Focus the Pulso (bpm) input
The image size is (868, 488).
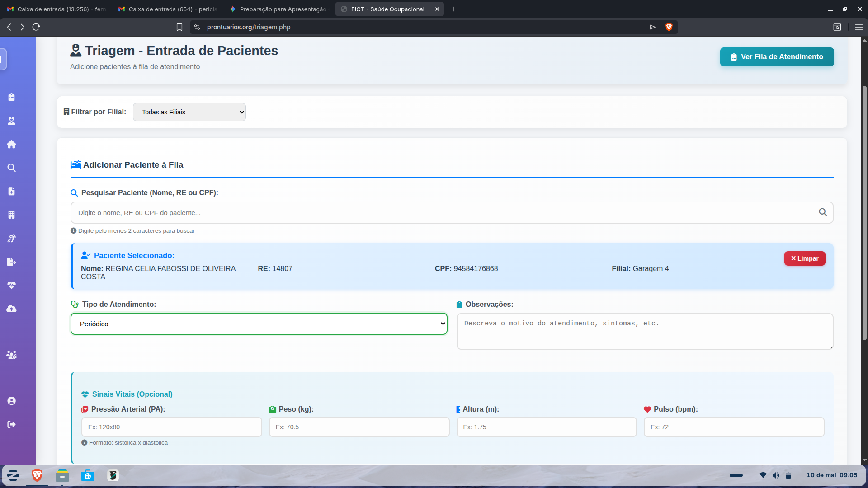[x=734, y=427]
